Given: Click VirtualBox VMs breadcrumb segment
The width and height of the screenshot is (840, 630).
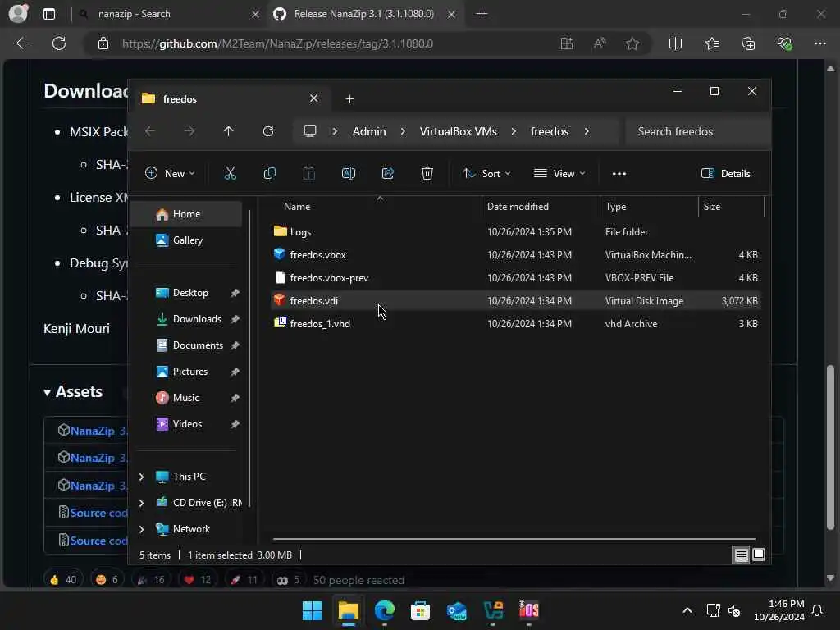Looking at the screenshot, I should coord(458,131).
